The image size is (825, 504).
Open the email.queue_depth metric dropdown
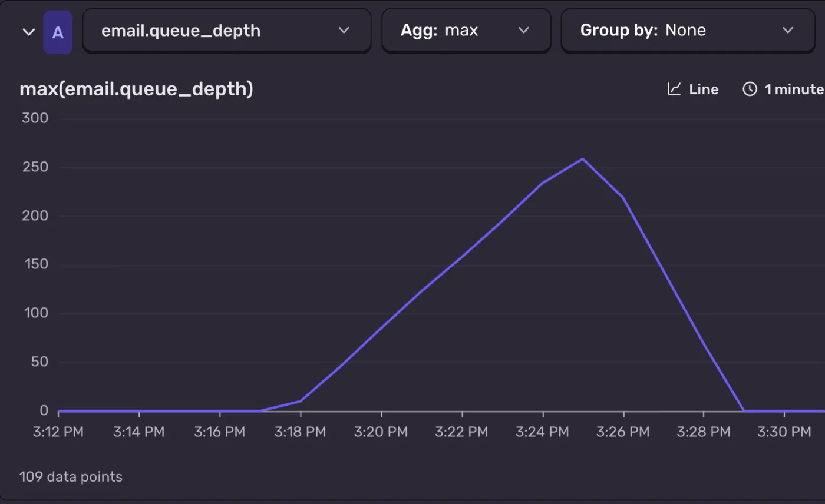(x=227, y=31)
